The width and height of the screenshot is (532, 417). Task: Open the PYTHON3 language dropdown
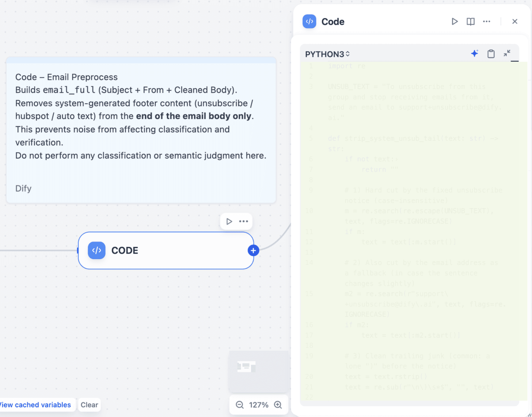[327, 54]
